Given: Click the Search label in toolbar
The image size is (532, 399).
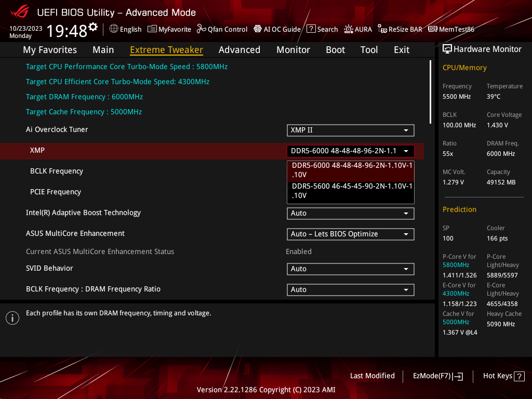Looking at the screenshot, I should (327, 29).
